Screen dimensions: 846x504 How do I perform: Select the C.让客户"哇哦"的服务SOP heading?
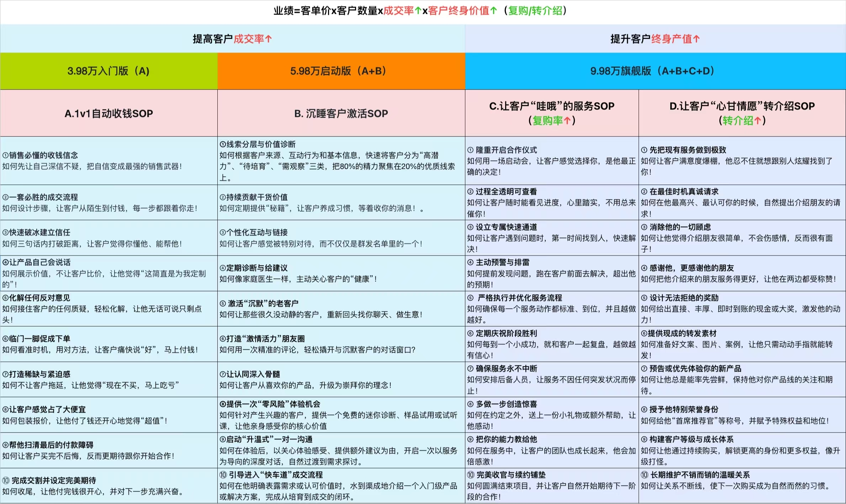coord(551,106)
